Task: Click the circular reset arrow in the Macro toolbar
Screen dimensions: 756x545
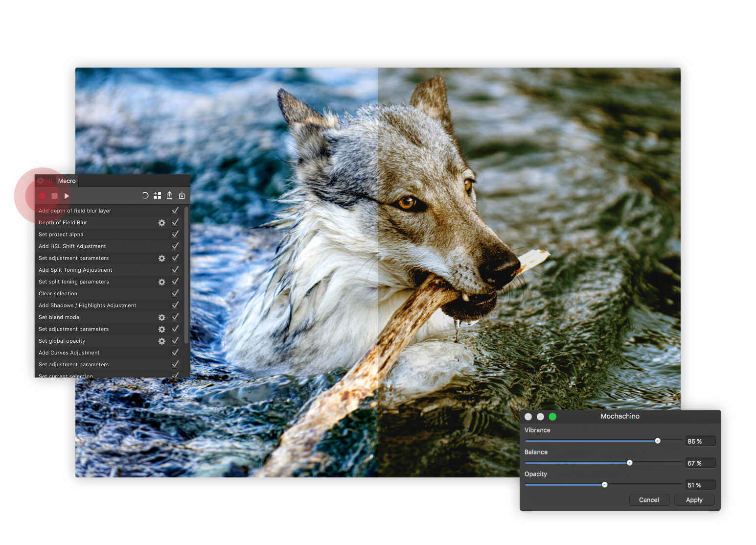Action: [x=145, y=195]
